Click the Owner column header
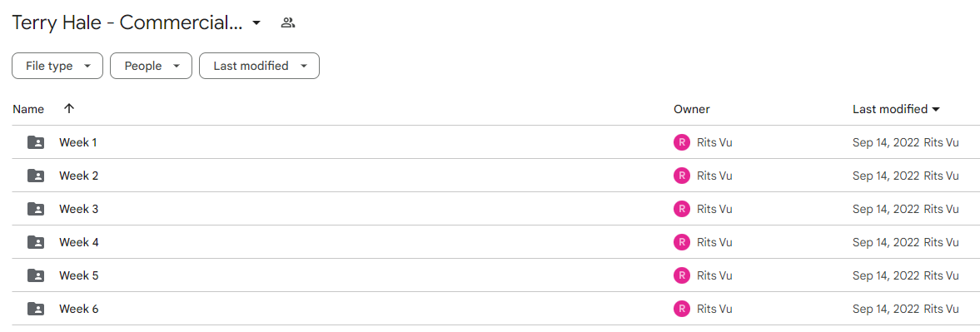This screenshot has height=332, width=980. [x=692, y=109]
